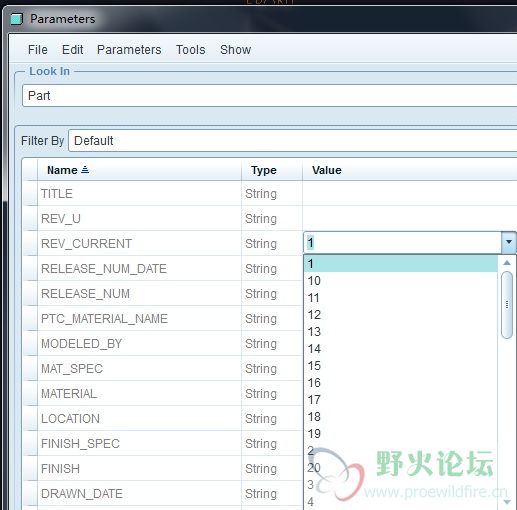Viewport: 517px width, 510px height.
Task: Open the Tools menu
Action: 191,50
